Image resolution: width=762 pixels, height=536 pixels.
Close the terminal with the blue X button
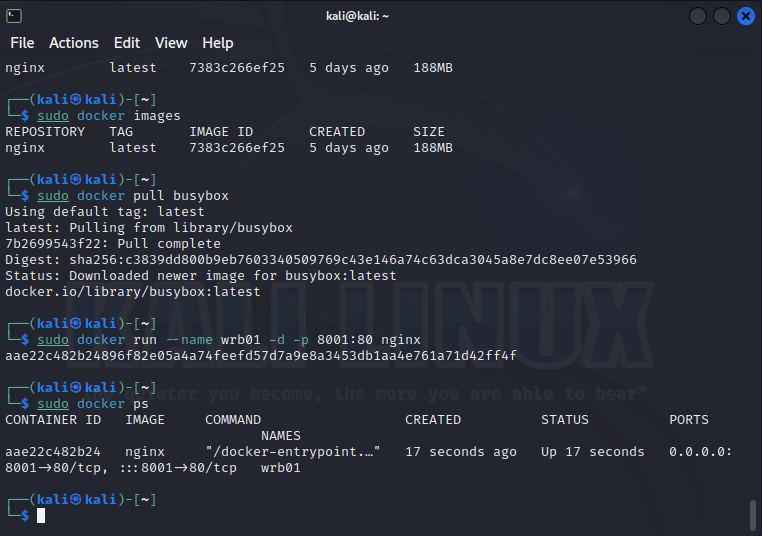point(745,16)
